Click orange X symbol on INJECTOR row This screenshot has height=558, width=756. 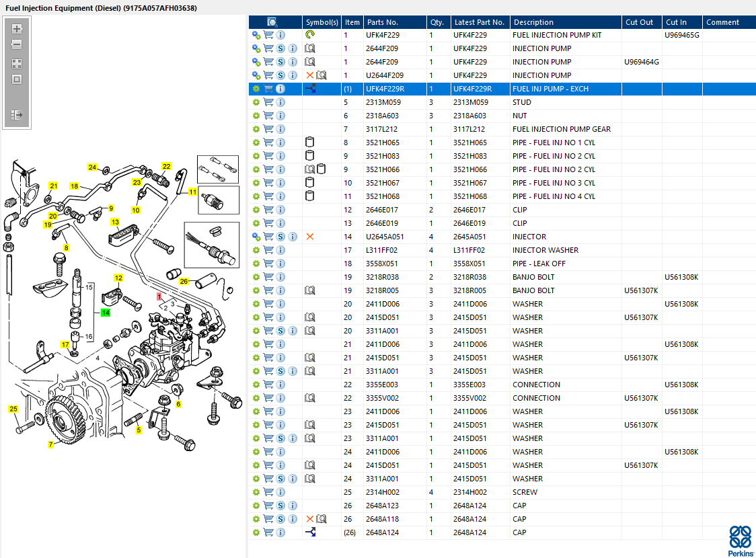coord(310,237)
